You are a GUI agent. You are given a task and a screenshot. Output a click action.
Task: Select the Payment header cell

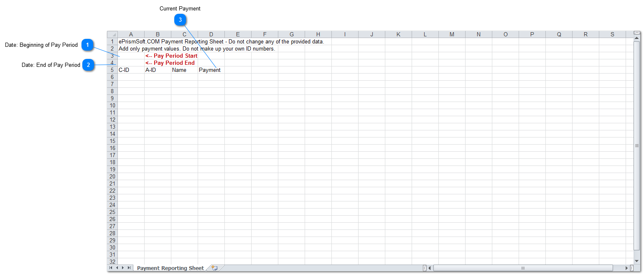(211, 70)
